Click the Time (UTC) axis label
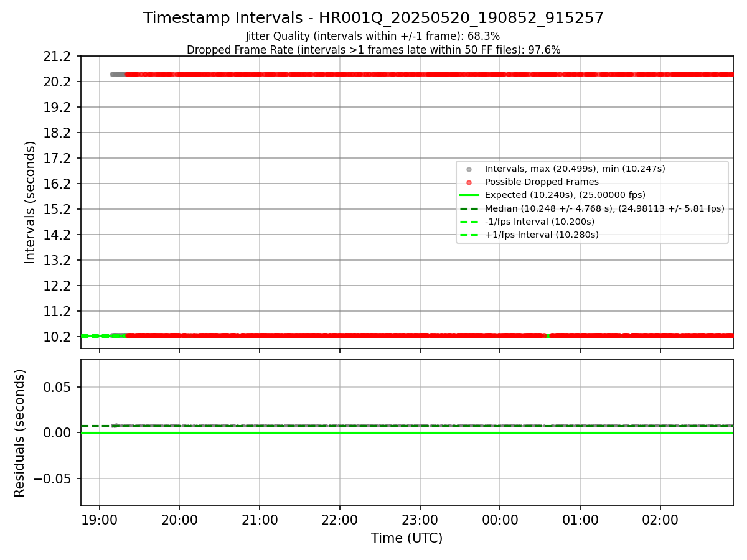 406,538
